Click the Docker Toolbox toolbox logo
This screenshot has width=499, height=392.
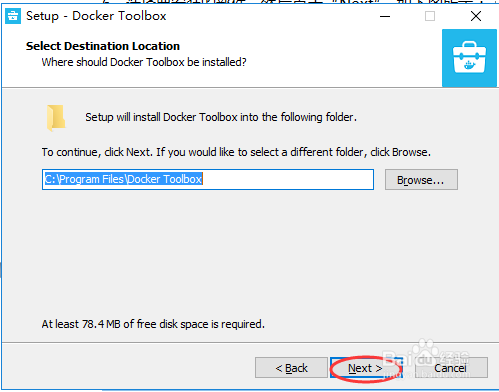coord(469,58)
